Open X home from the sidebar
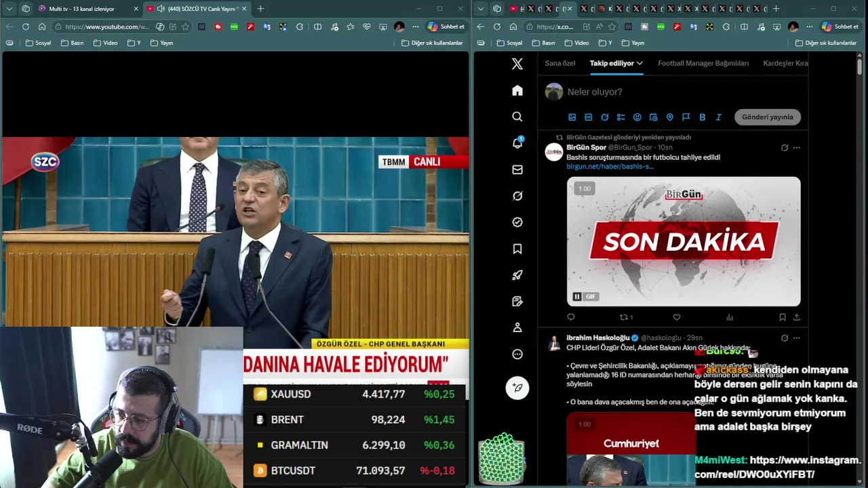This screenshot has width=868, height=488. coord(517,91)
